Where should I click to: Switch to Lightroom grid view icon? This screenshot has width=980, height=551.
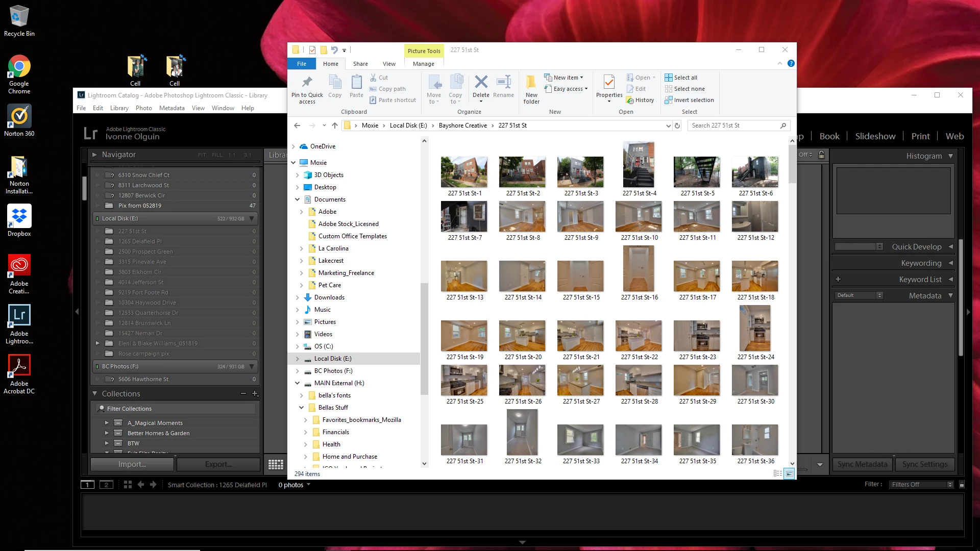(276, 464)
